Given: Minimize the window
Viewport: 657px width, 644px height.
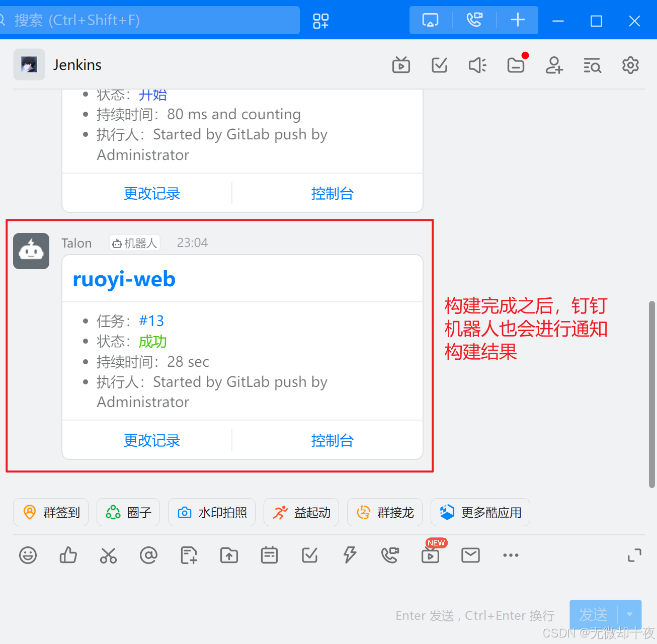Looking at the screenshot, I should (x=558, y=21).
